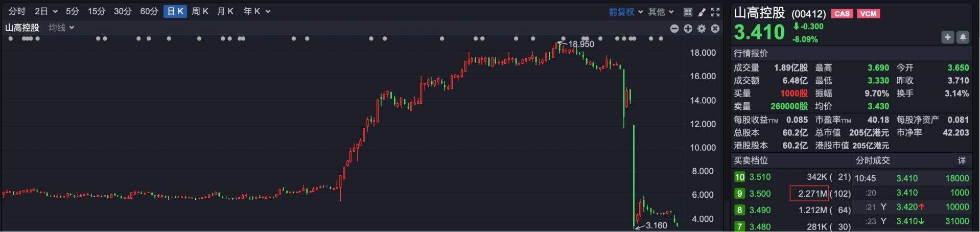Click the stock code (00412)
Image resolution: width=980 pixels, height=232 pixels.
[808, 14]
